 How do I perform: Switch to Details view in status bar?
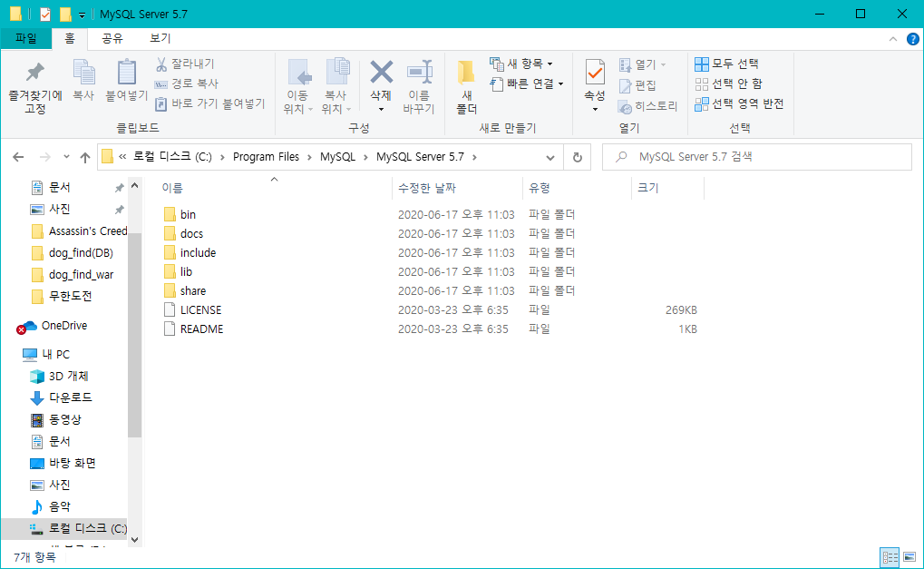[x=890, y=556]
